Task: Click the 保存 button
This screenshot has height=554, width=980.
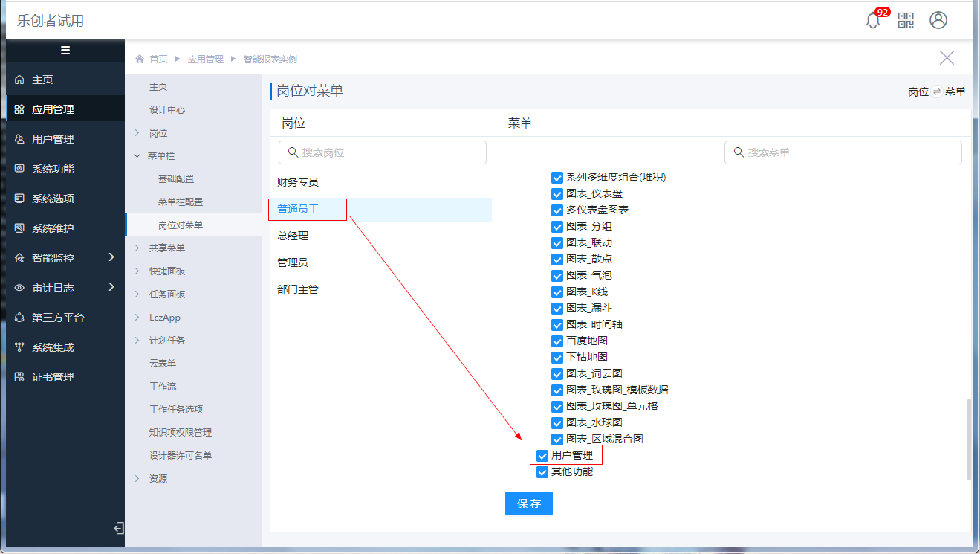Action: click(x=529, y=503)
